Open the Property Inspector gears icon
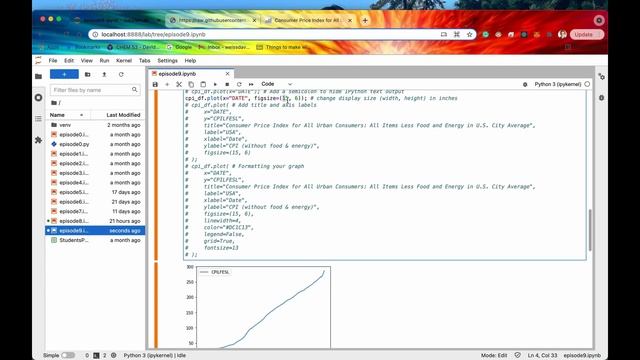 [x=601, y=76]
